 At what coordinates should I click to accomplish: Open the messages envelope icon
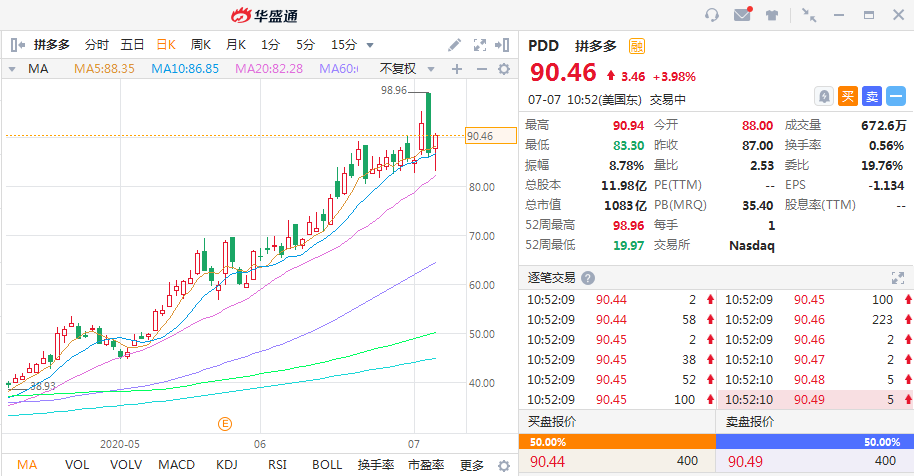(x=743, y=15)
